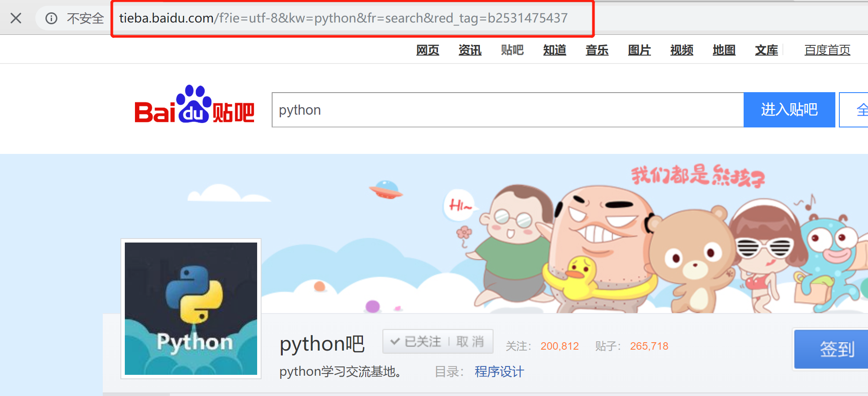
Task: Open the 程序设计 category link
Action: click(x=499, y=372)
